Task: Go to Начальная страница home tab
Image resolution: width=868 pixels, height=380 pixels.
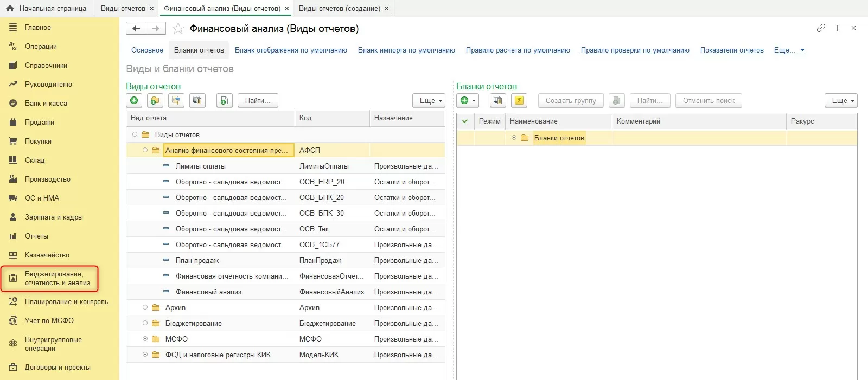Action: coord(47,8)
